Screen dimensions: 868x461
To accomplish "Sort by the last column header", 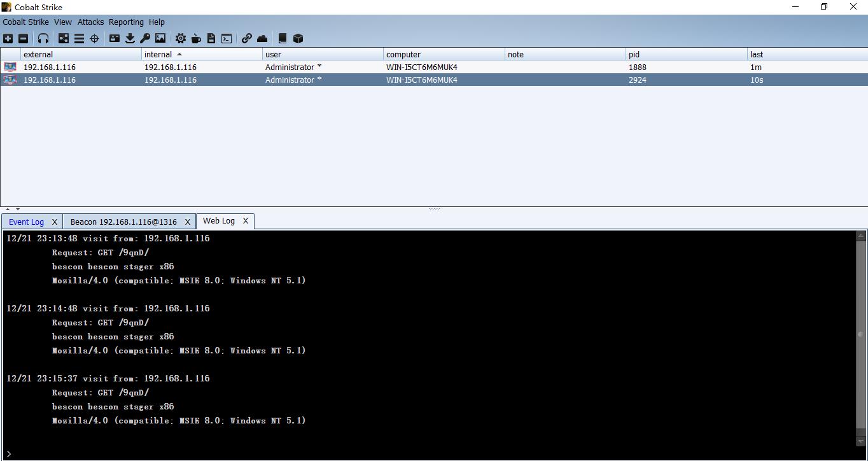I will point(807,54).
